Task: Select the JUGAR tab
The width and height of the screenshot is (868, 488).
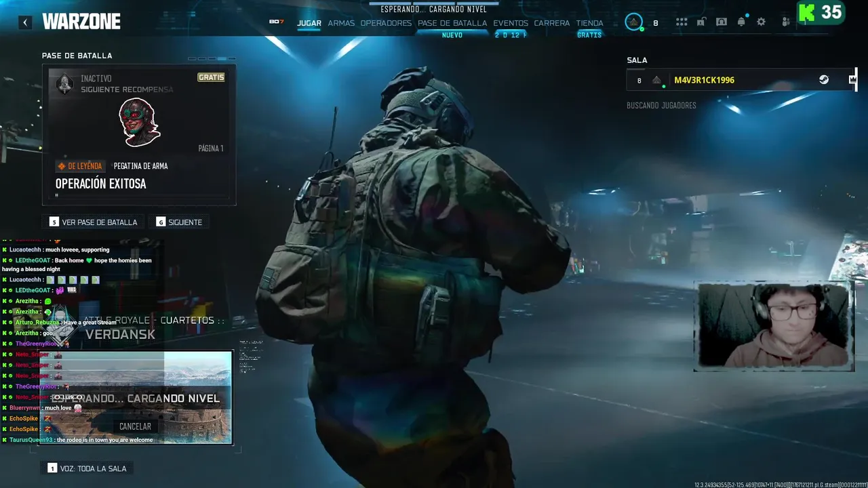Action: (x=309, y=23)
